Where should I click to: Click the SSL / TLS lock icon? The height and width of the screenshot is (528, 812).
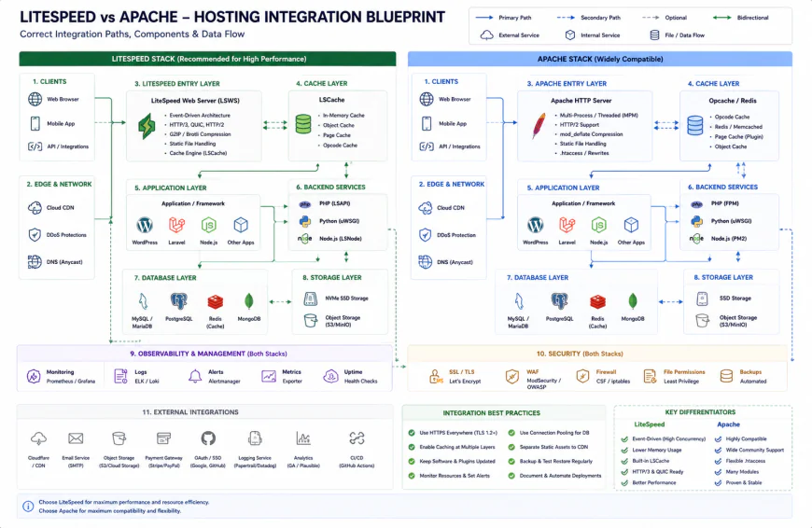tap(436, 376)
